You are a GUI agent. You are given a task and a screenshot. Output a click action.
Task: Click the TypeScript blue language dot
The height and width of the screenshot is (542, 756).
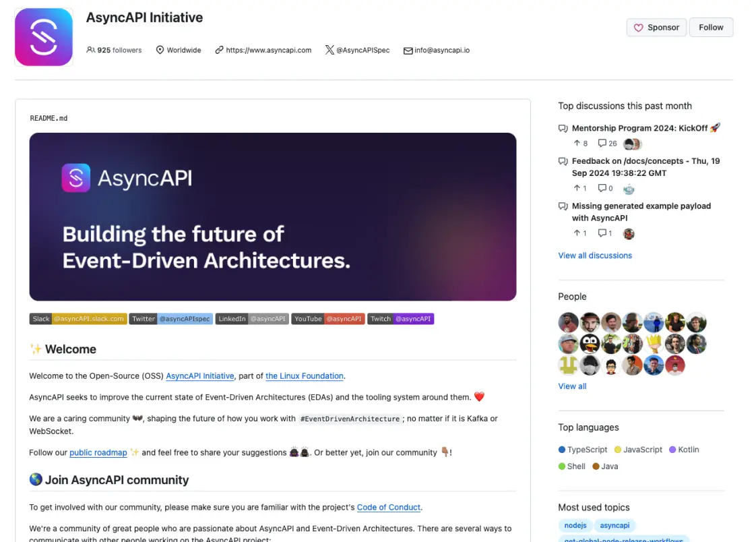click(x=561, y=450)
